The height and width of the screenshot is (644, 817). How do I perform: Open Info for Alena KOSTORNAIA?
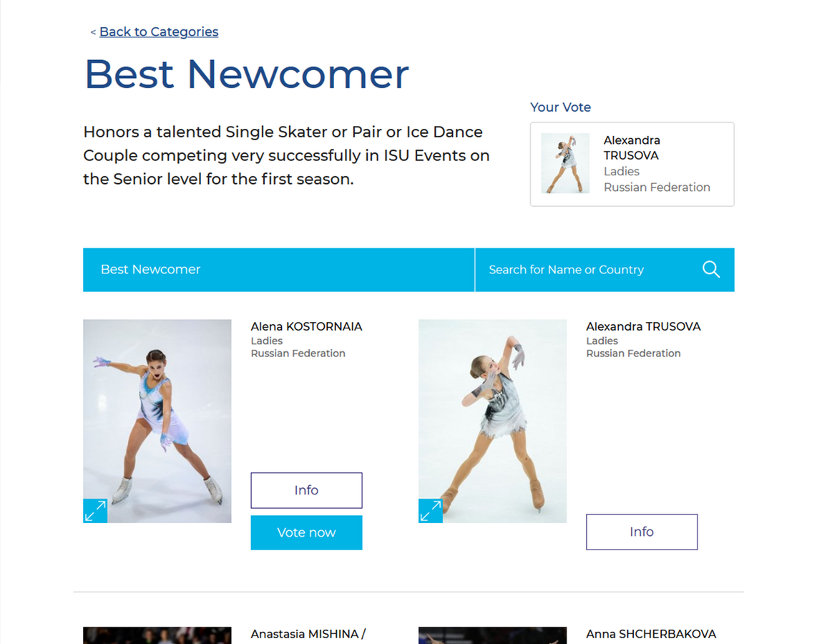306,490
